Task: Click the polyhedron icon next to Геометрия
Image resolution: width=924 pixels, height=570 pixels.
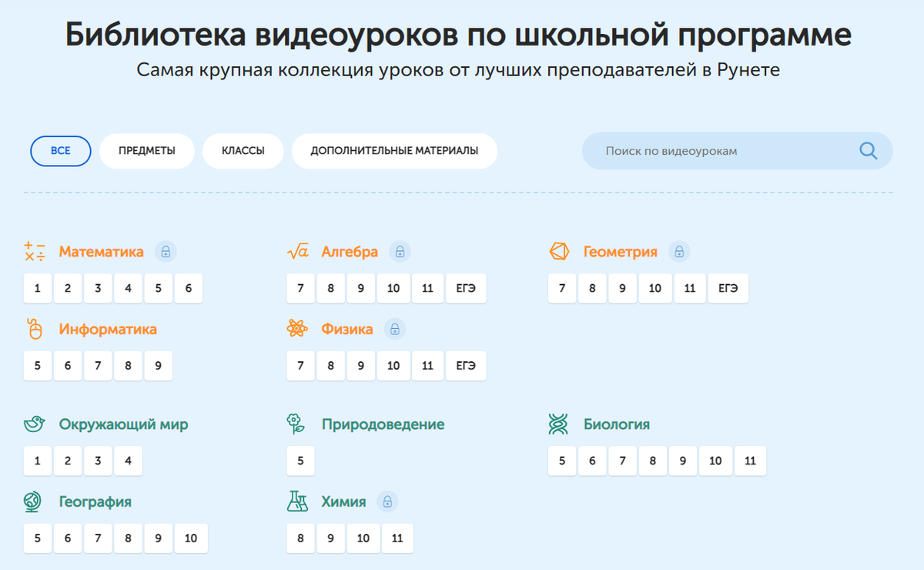Action: [x=559, y=250]
